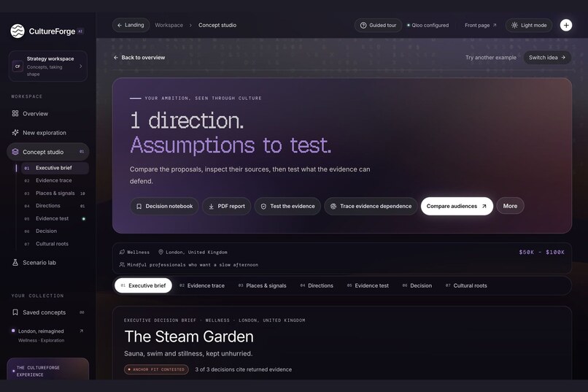Switch to Light mode
The width and height of the screenshot is (588, 392).
[529, 25]
